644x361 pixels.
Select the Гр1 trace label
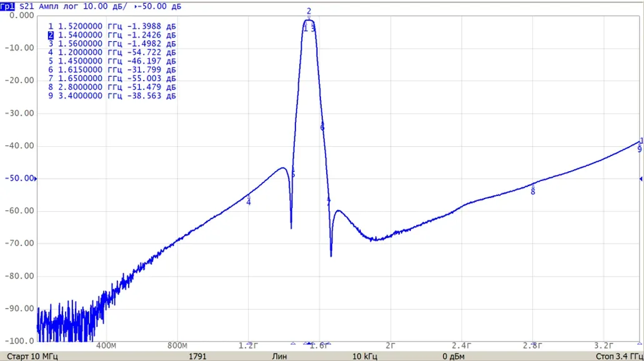pyautogui.click(x=7, y=6)
